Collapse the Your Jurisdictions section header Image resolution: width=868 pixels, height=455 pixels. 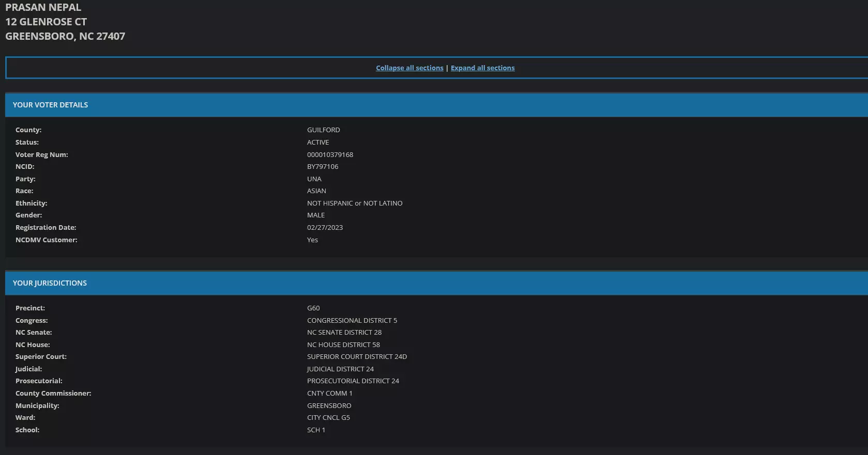(436, 283)
